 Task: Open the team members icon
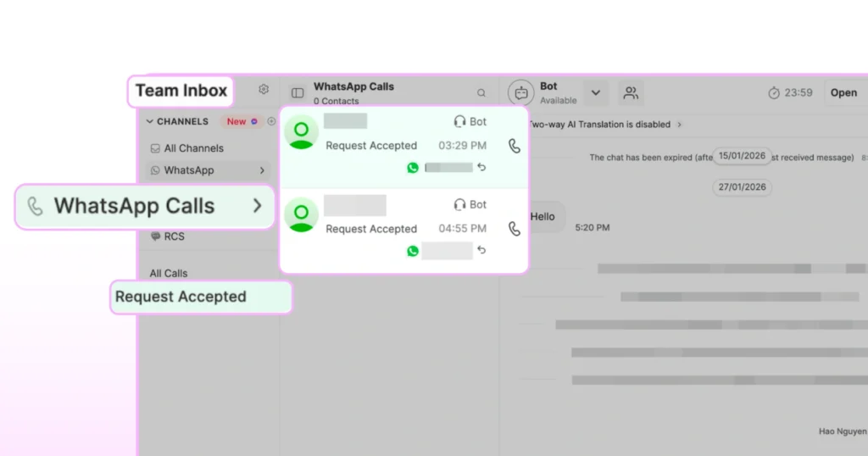click(x=631, y=93)
